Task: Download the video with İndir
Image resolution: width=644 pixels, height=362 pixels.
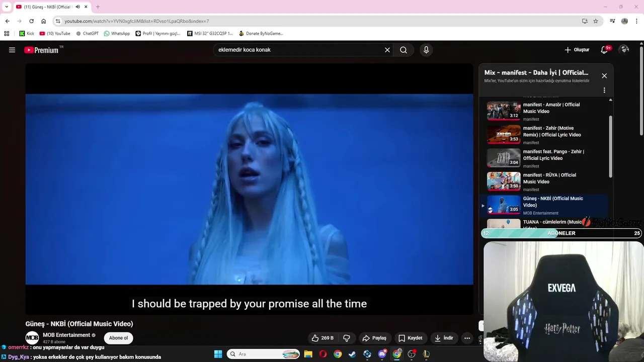Action: (x=444, y=338)
